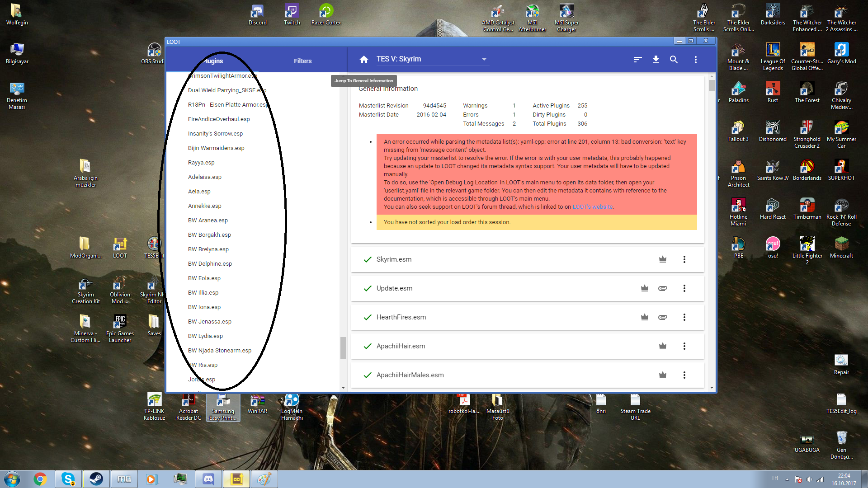Screen dimensions: 868x488
Task: Open the ModOrganizer desktop shortcut
Action: click(x=85, y=247)
